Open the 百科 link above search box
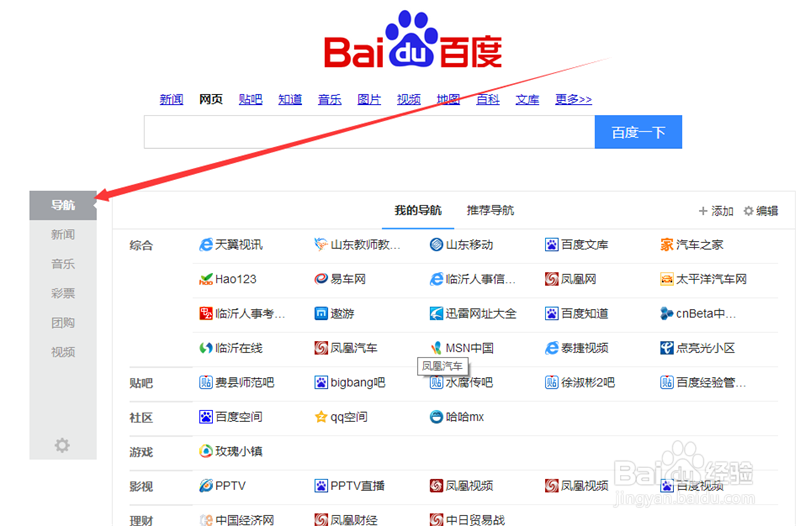 [x=488, y=99]
